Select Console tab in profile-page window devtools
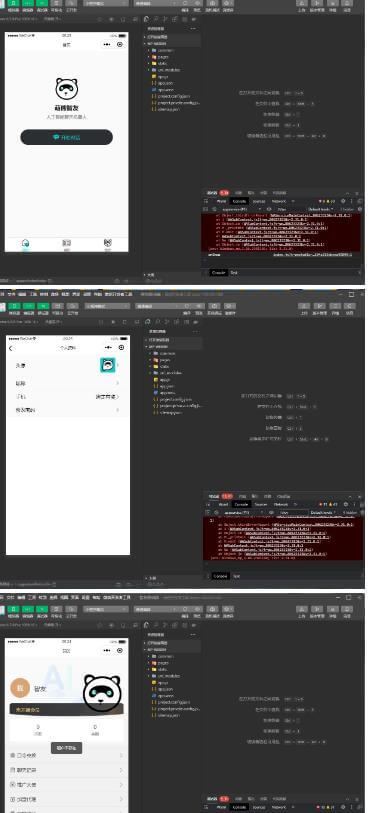Image resolution: width=369 pixels, height=813 pixels. 241,504
